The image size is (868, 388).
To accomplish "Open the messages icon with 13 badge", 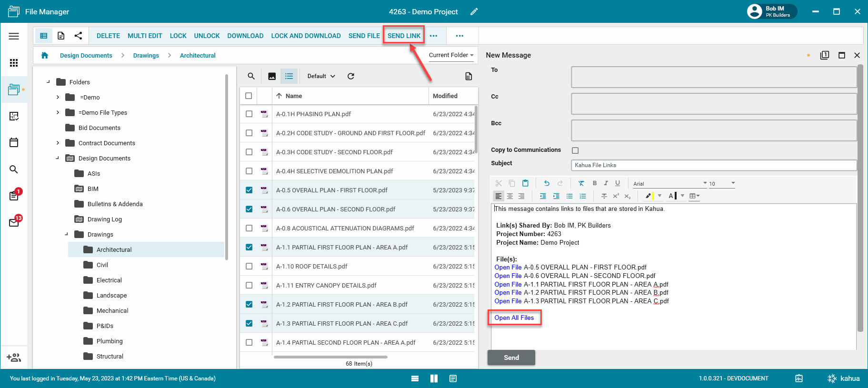I will click(x=14, y=222).
